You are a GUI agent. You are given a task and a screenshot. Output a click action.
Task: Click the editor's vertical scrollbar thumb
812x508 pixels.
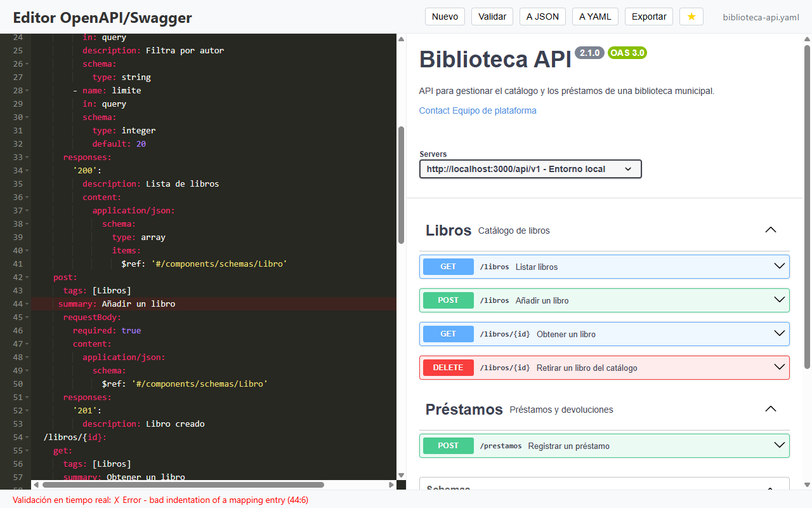click(401, 184)
